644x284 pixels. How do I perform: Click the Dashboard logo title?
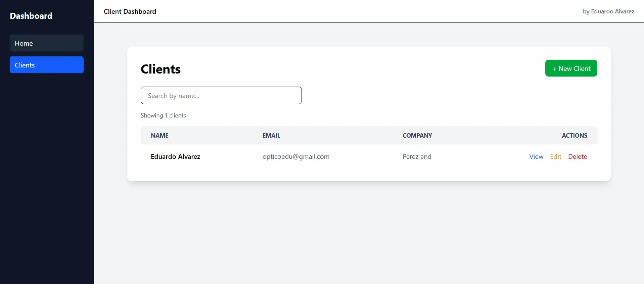[x=31, y=16]
